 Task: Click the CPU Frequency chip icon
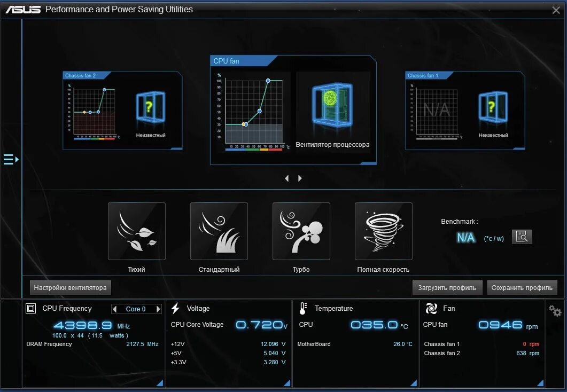31,308
